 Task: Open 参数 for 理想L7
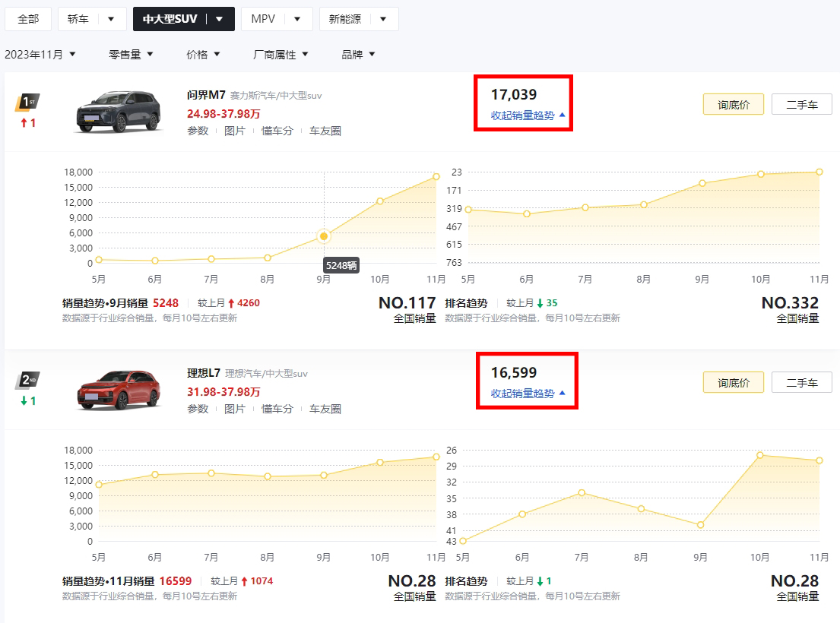point(198,409)
